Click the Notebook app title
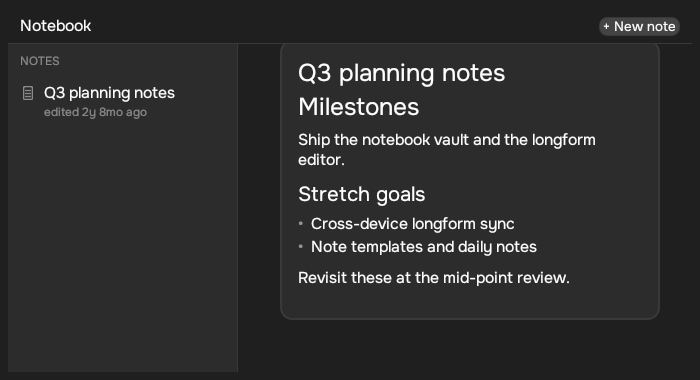The width and height of the screenshot is (700, 380). pos(56,26)
